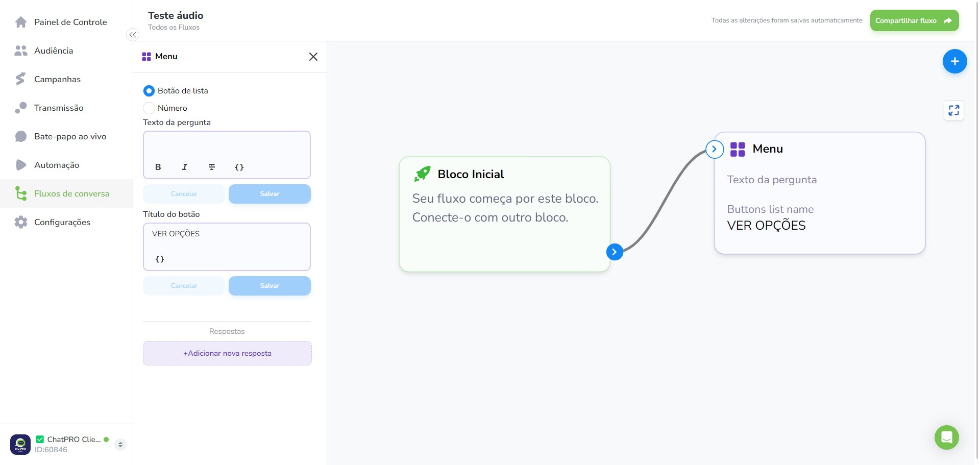Click Adicionar nova resposta button

[x=227, y=353]
